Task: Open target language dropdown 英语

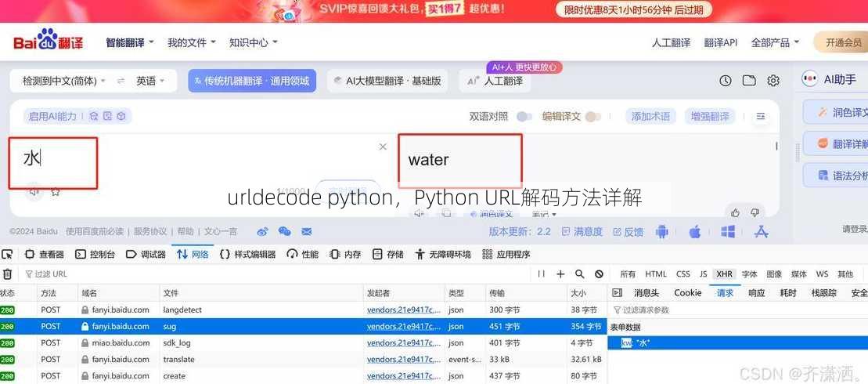Action: [150, 81]
